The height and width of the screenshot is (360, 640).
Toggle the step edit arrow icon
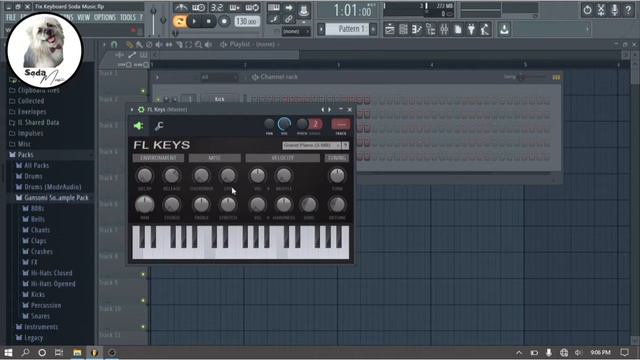coord(289,7)
